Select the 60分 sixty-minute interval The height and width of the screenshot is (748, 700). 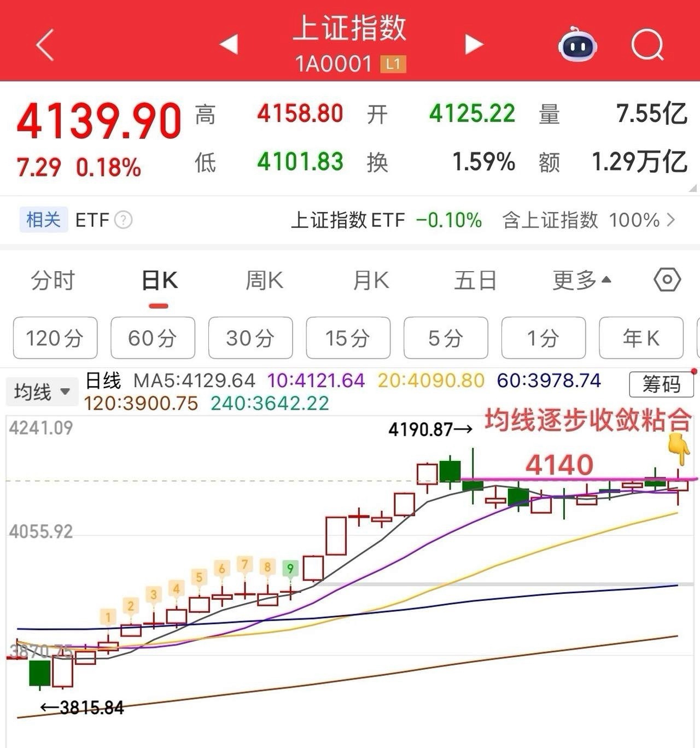153,338
